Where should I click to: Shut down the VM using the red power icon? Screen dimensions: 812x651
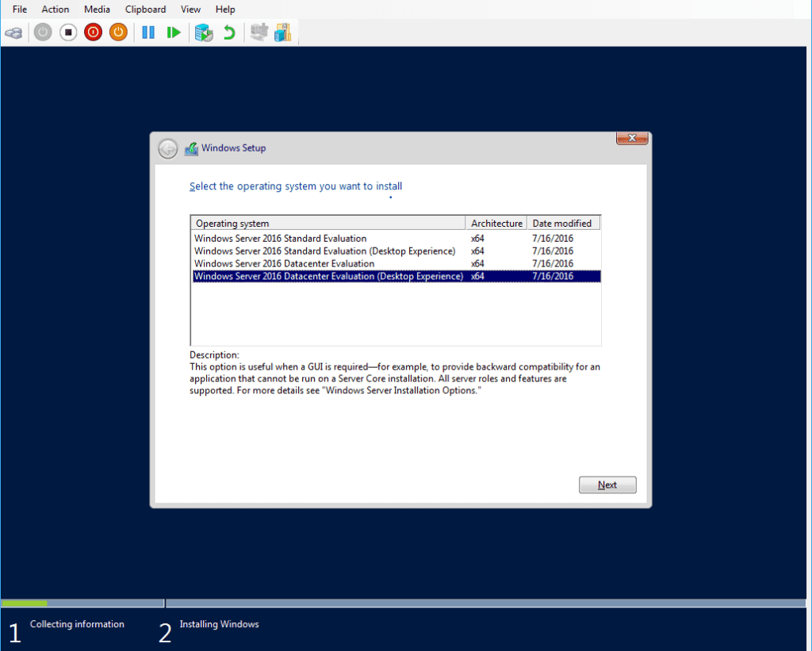coord(94,33)
